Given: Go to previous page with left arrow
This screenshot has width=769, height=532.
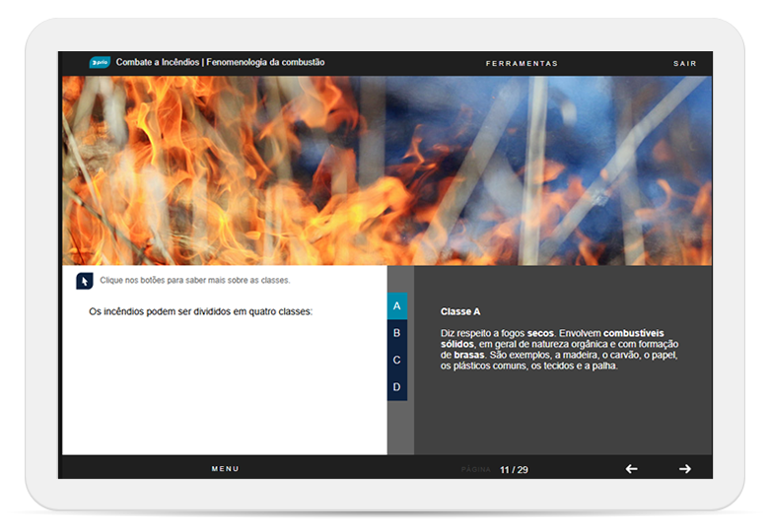Looking at the screenshot, I should 631,469.
